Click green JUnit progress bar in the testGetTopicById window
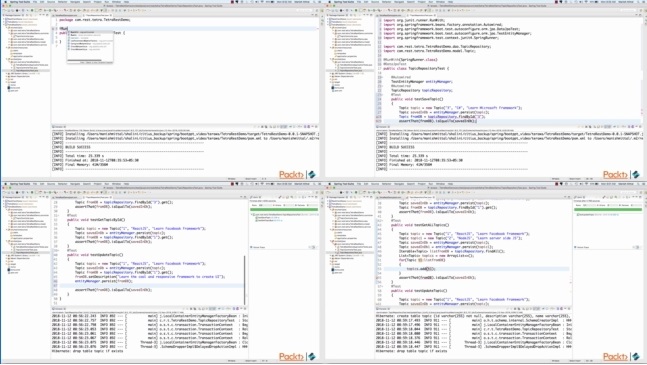 tap(285, 210)
